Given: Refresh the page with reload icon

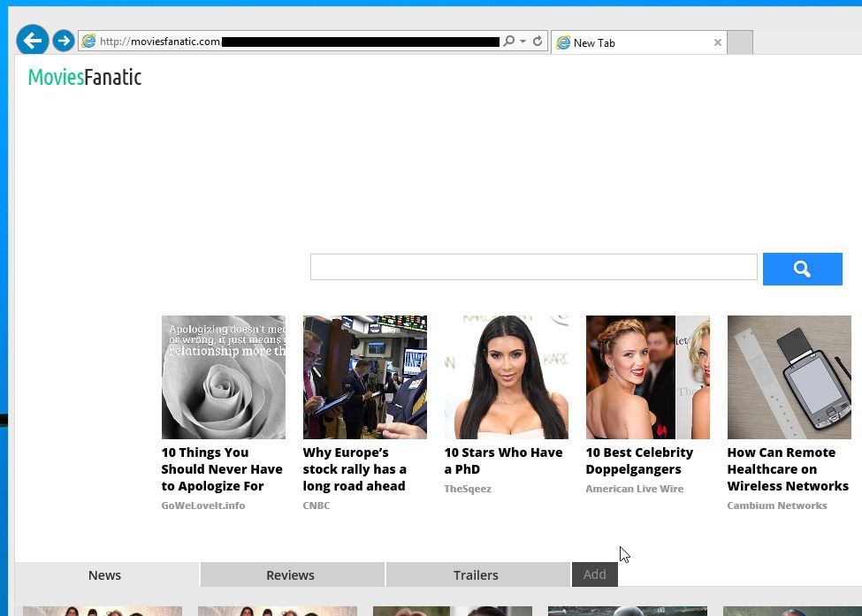Looking at the screenshot, I should (538, 42).
